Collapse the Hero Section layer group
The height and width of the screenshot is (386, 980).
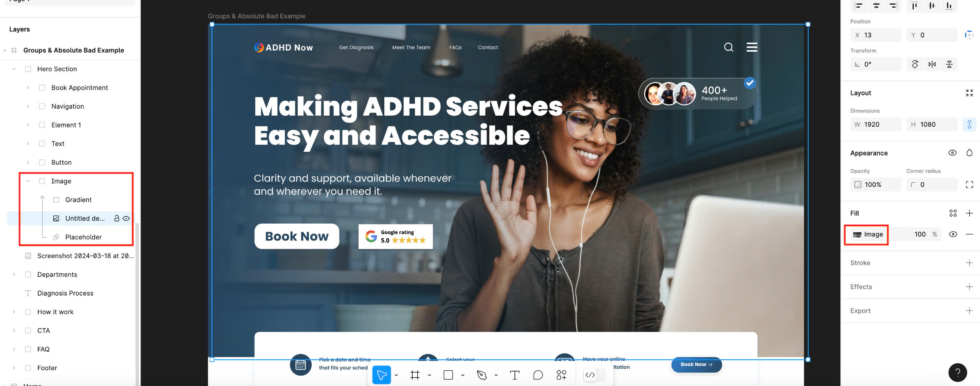click(x=14, y=69)
